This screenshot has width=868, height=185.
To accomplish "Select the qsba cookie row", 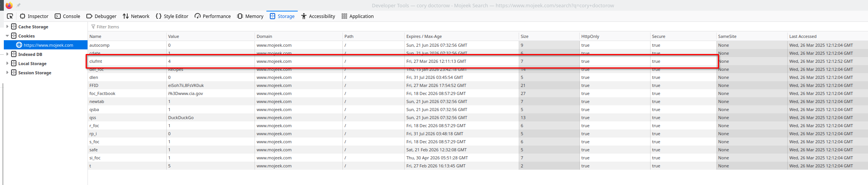I will [x=478, y=109].
